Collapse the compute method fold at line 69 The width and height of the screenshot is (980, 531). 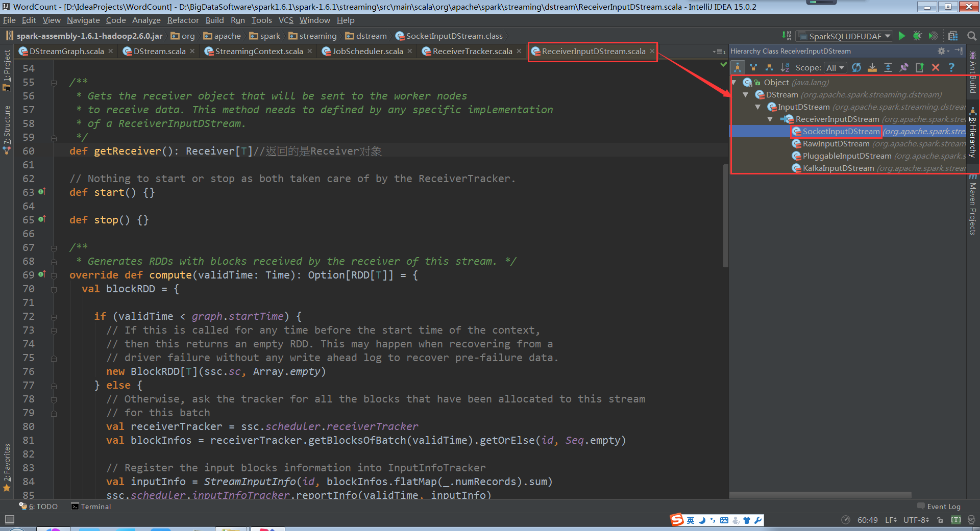point(54,275)
